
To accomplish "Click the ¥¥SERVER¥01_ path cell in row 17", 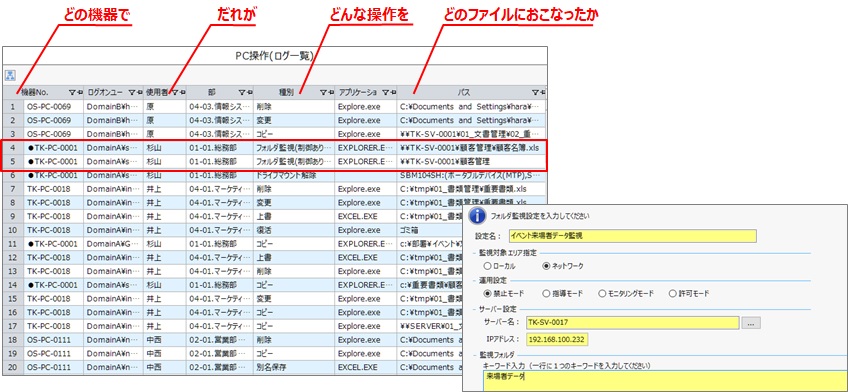I will (x=430, y=327).
